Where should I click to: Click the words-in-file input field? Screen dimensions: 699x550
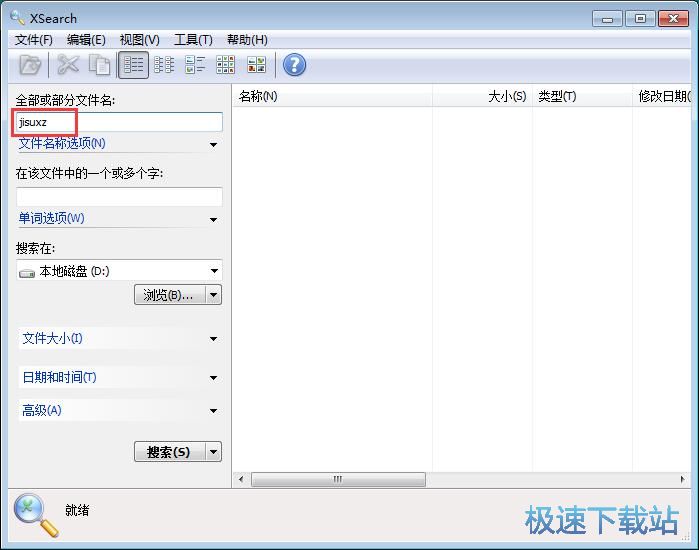119,197
